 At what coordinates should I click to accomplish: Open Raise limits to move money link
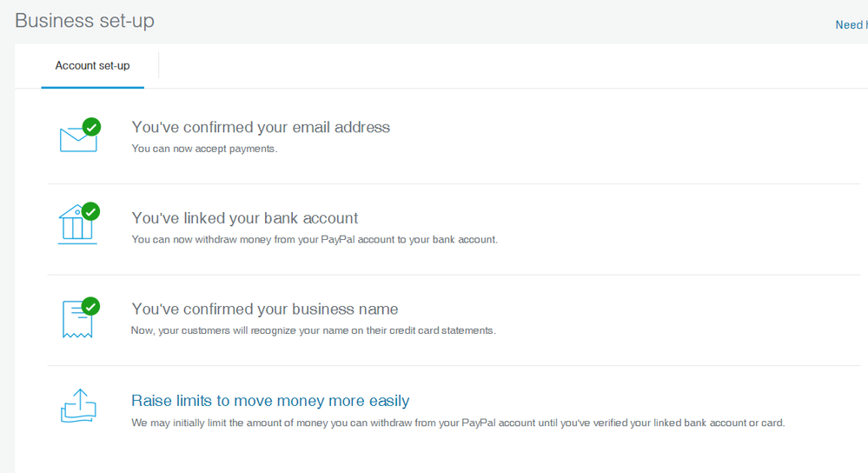click(x=269, y=401)
